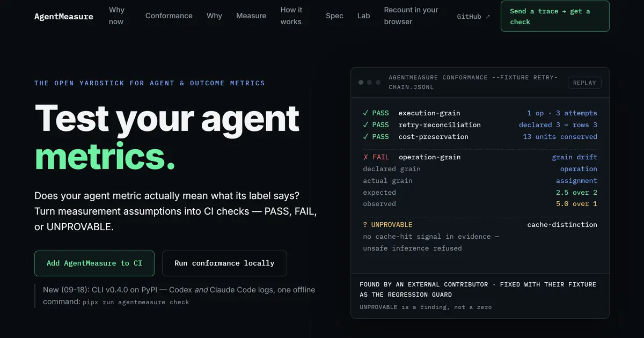Viewport: 644px width, 338px height.
Task: Select the Why nav link
Action: click(x=214, y=16)
